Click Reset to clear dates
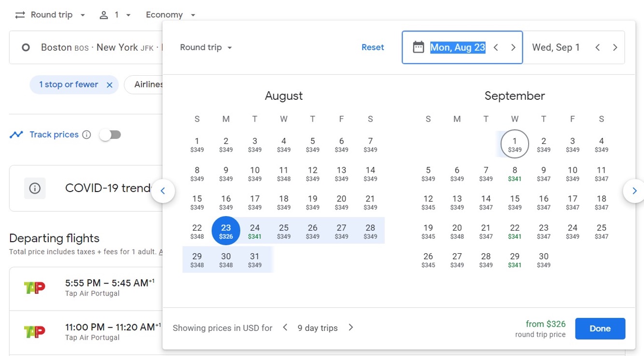This screenshot has height=356, width=644. (x=373, y=47)
